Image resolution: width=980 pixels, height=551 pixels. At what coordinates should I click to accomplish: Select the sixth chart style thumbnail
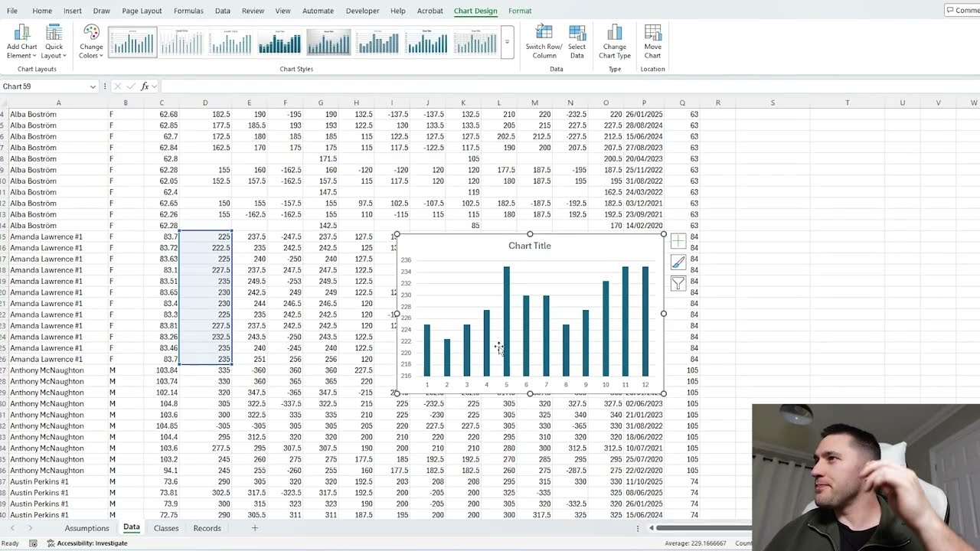point(377,43)
